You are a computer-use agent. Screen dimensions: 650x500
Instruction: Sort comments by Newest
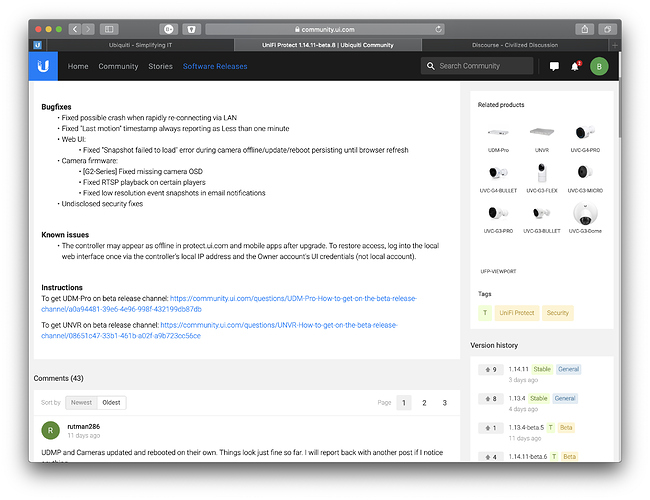pyautogui.click(x=81, y=403)
